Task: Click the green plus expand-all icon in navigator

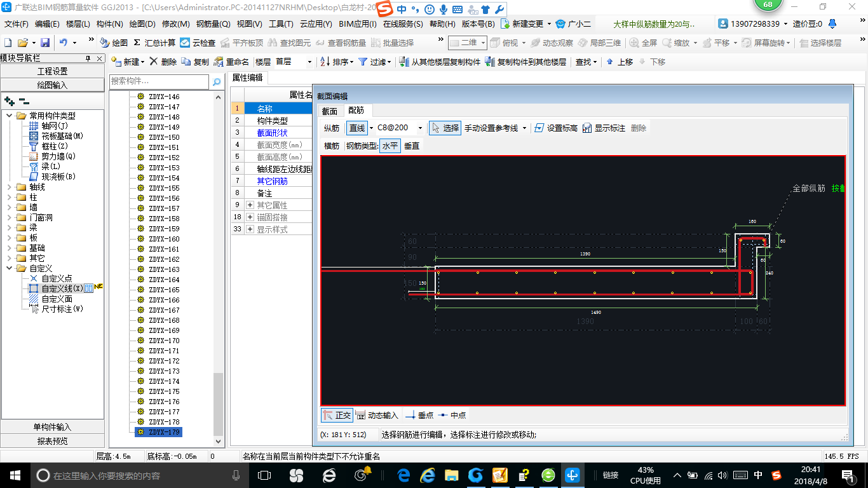Action: (9, 100)
